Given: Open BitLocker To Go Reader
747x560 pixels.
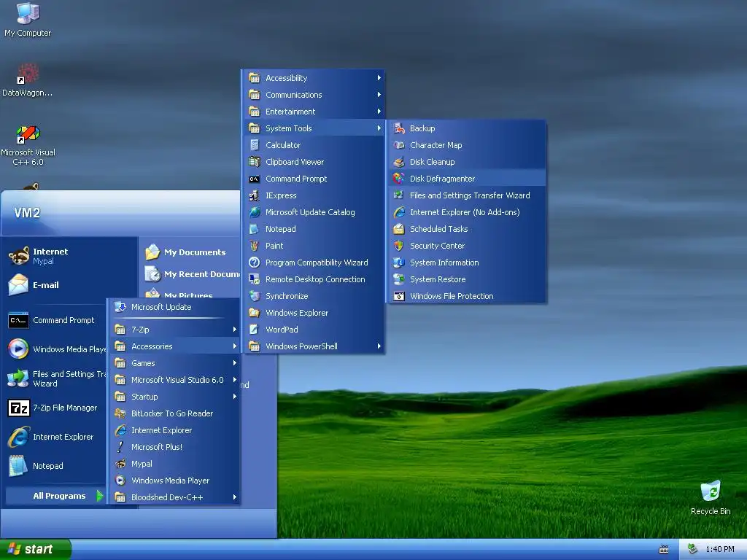Looking at the screenshot, I should tap(174, 413).
